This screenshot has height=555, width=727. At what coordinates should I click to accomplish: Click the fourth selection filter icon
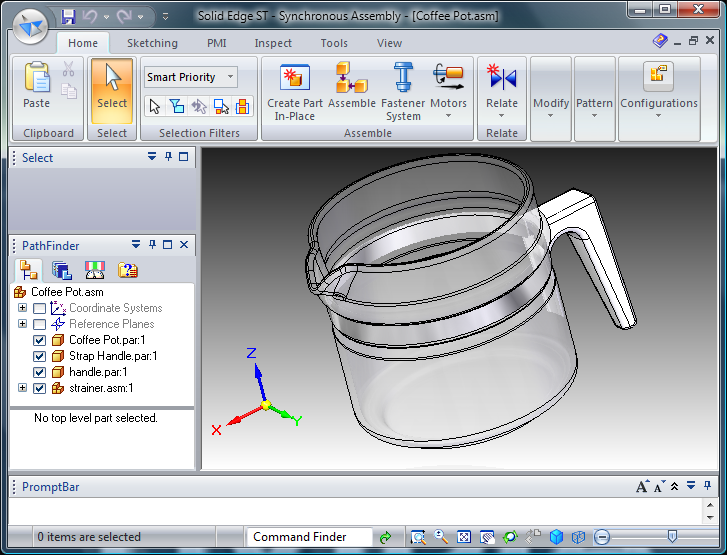click(x=221, y=106)
